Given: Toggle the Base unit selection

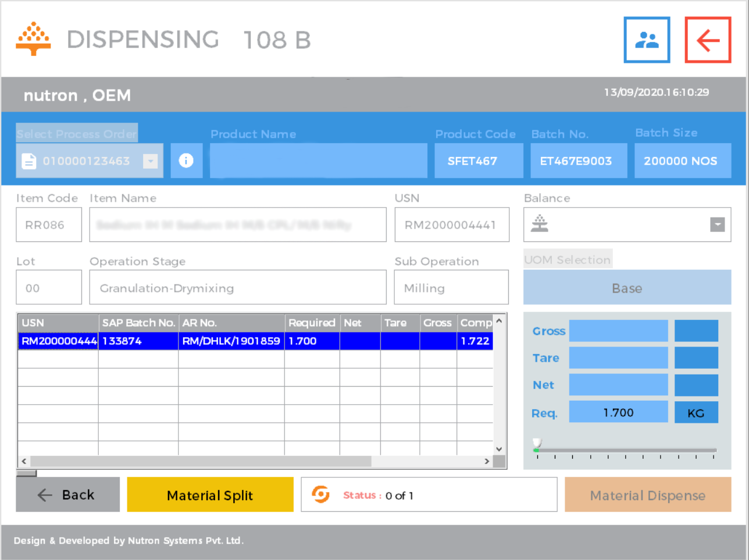Looking at the screenshot, I should 627,287.
